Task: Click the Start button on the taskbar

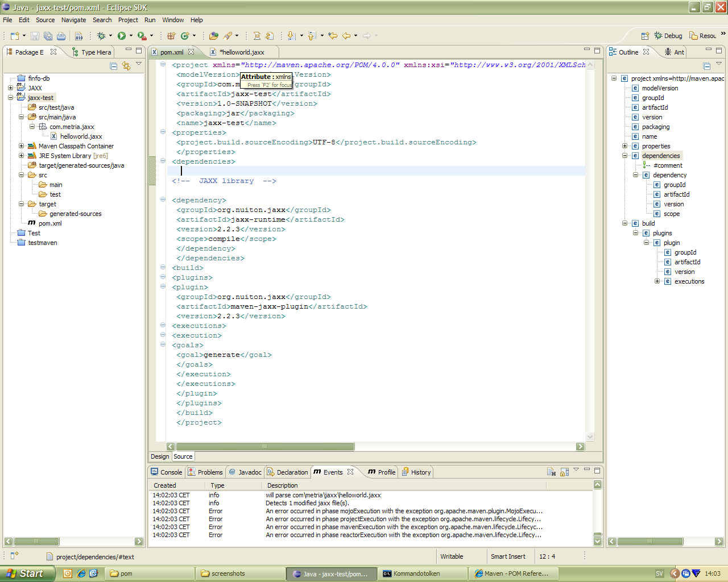Action: point(27,573)
